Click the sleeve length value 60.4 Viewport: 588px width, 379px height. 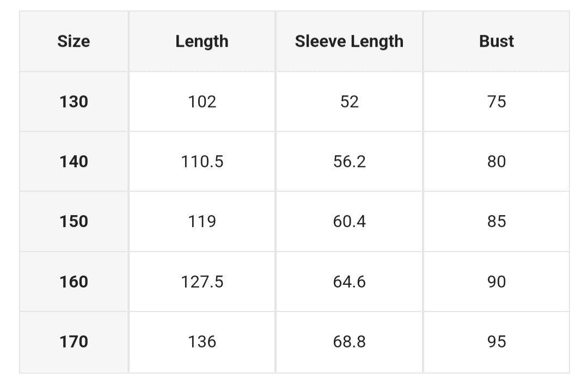pos(349,222)
